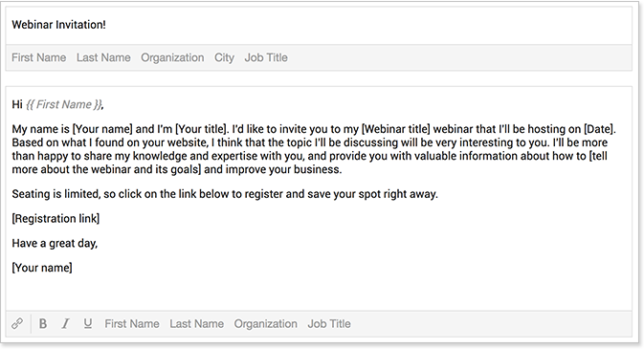The height and width of the screenshot is (349, 644).
Task: Toggle bold formatting in body toolbar
Action: pos(43,323)
